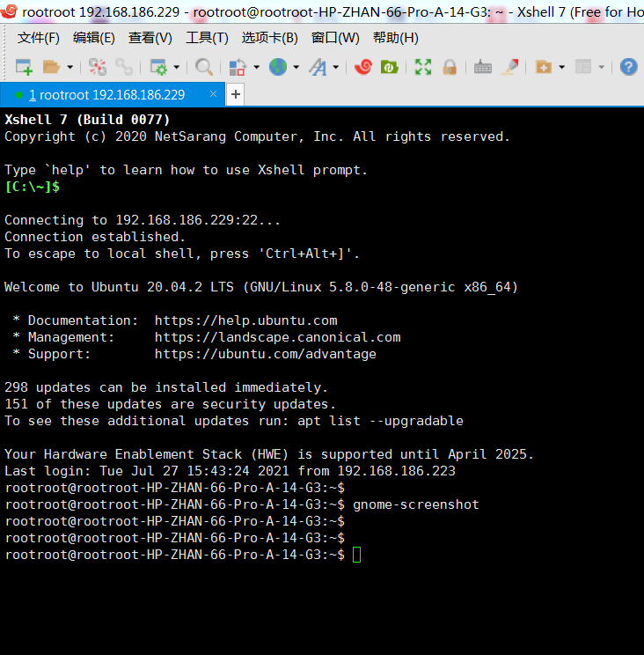The image size is (644, 655).
Task: Click the 'Xshell 7 (Build 0077)' line
Action: click(x=87, y=120)
